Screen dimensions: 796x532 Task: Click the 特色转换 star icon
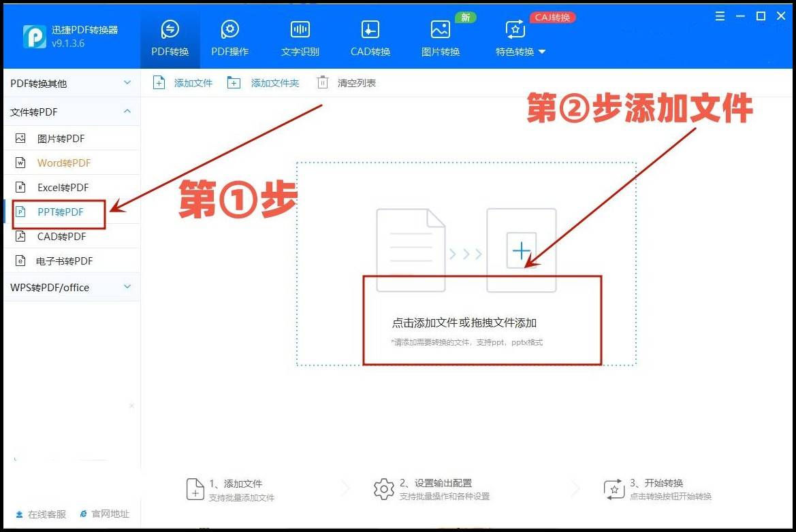coord(515,29)
